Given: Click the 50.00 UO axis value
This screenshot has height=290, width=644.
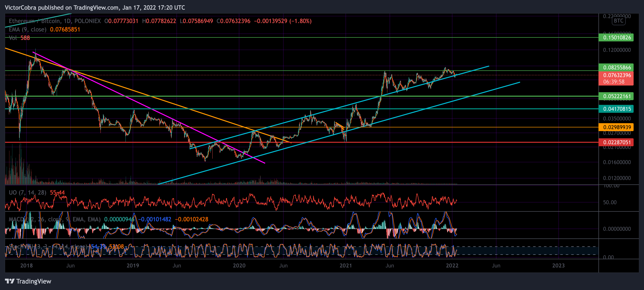Looking at the screenshot, I should (610, 202).
